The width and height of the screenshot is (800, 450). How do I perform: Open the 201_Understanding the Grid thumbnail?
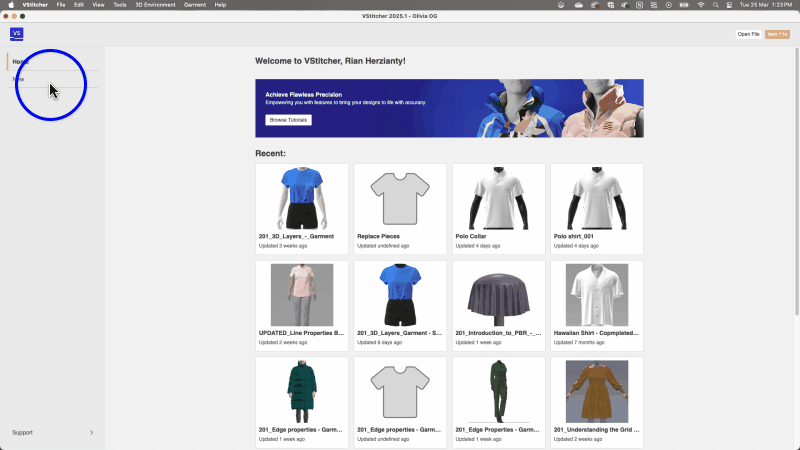(597, 391)
